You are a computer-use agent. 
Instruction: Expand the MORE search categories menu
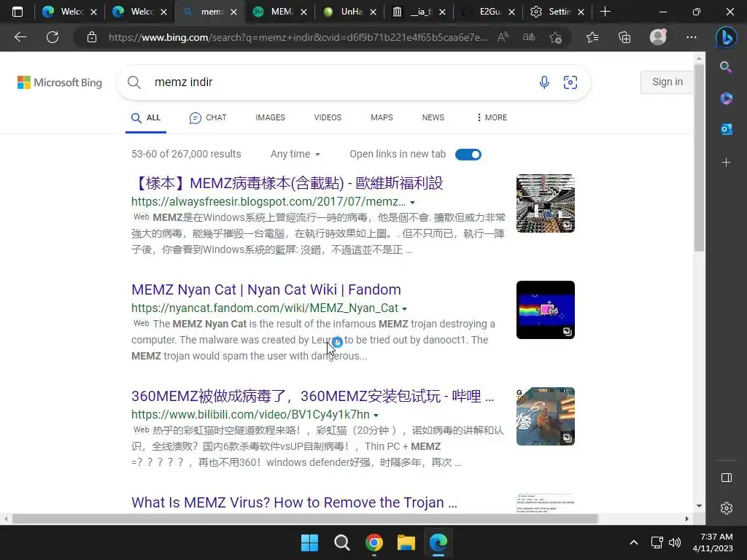coord(492,117)
